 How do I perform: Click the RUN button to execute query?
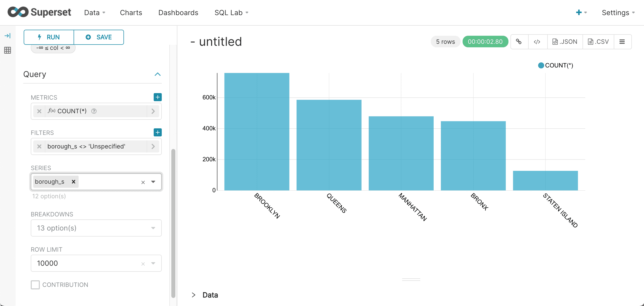[48, 37]
